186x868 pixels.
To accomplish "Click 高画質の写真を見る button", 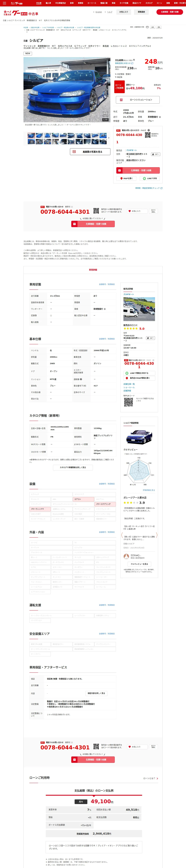I will (90, 152).
